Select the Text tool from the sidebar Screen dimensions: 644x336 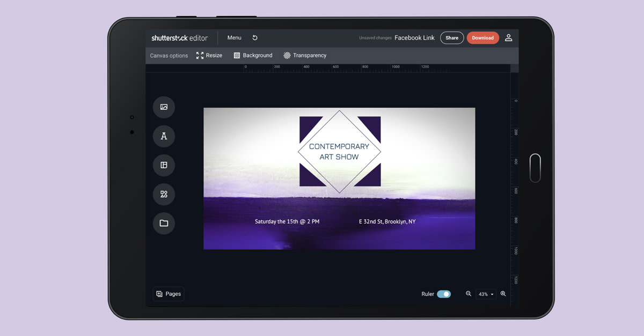(x=164, y=136)
